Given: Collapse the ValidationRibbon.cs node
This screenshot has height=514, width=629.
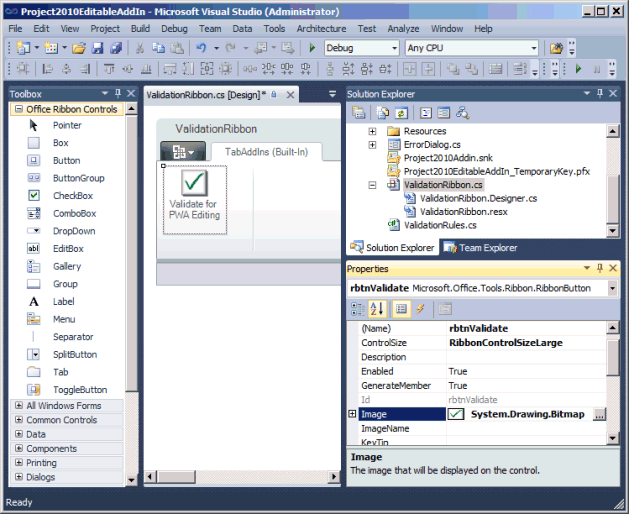Looking at the screenshot, I should tap(372, 185).
